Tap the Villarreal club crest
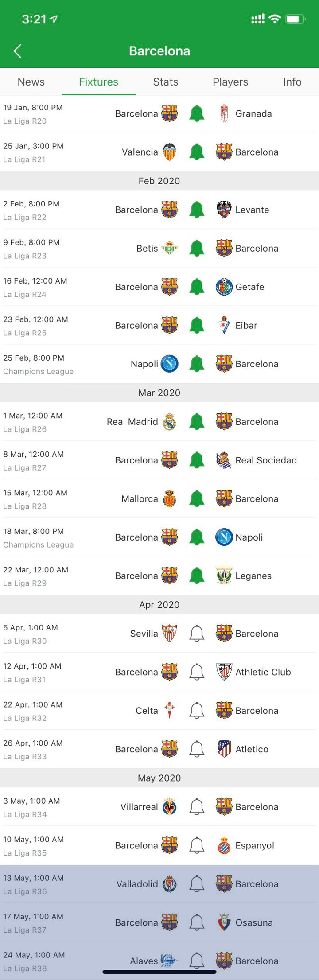This screenshot has width=319, height=980. (169, 807)
